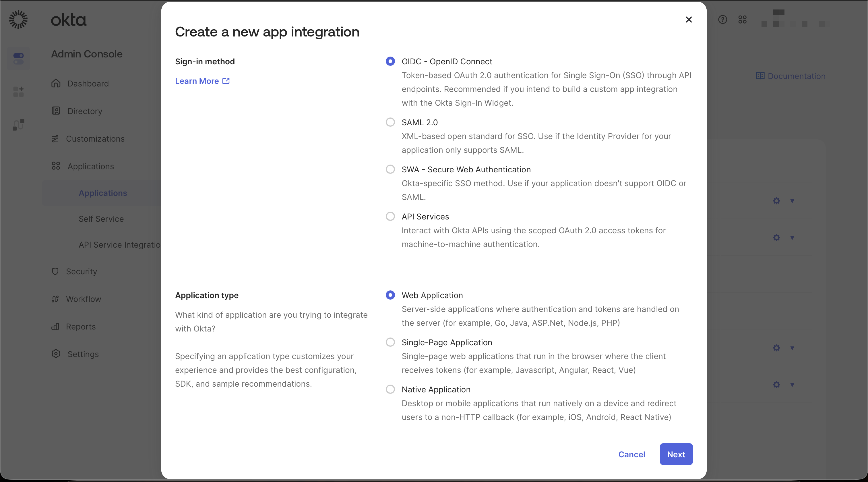Click the 'Application type' label

(x=207, y=295)
